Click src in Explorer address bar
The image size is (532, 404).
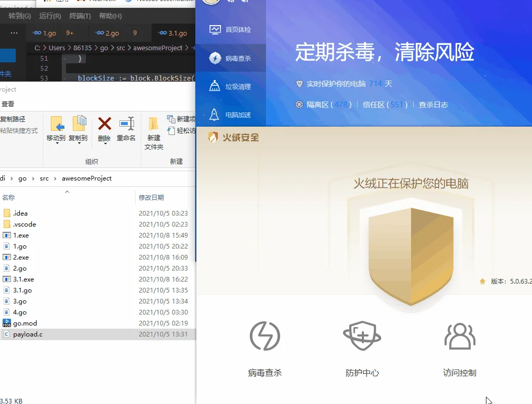(x=44, y=178)
